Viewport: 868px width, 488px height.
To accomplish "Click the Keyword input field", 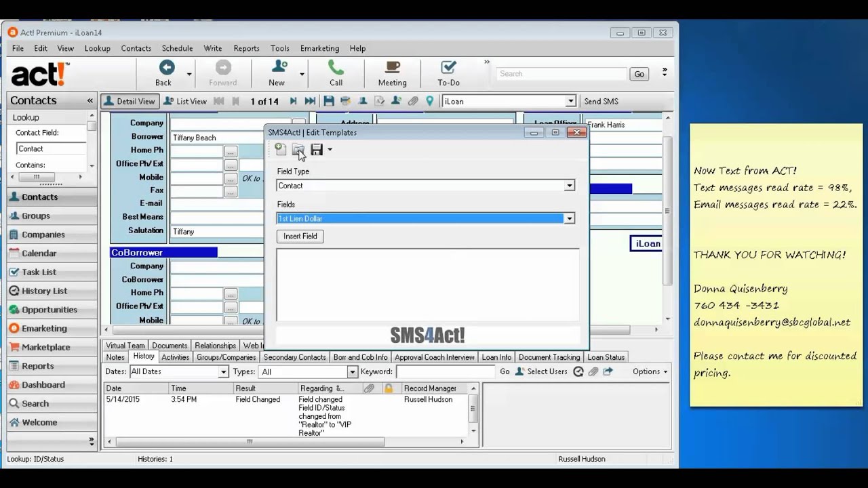I will tap(446, 371).
